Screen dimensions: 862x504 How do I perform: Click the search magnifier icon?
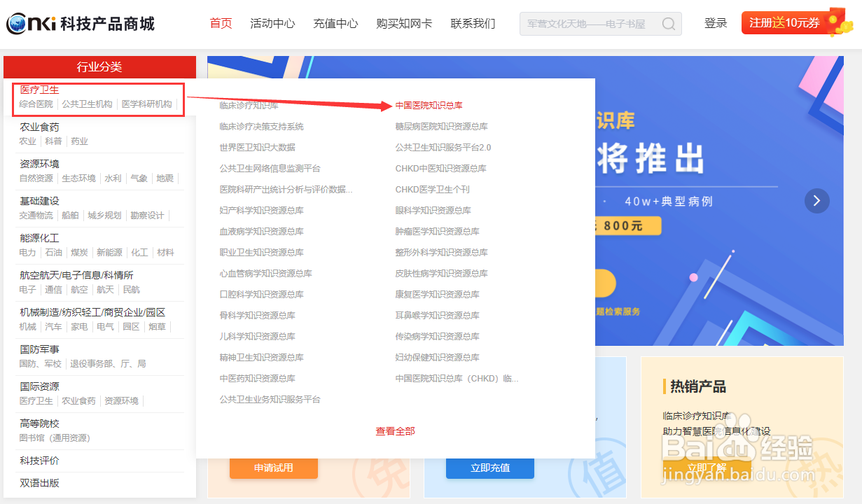point(669,24)
